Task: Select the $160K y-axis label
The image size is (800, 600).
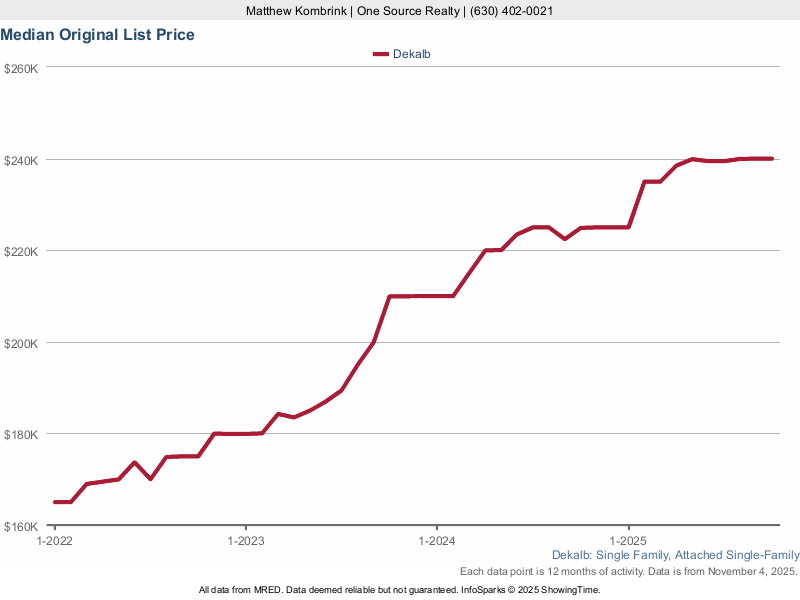Action: (21, 526)
